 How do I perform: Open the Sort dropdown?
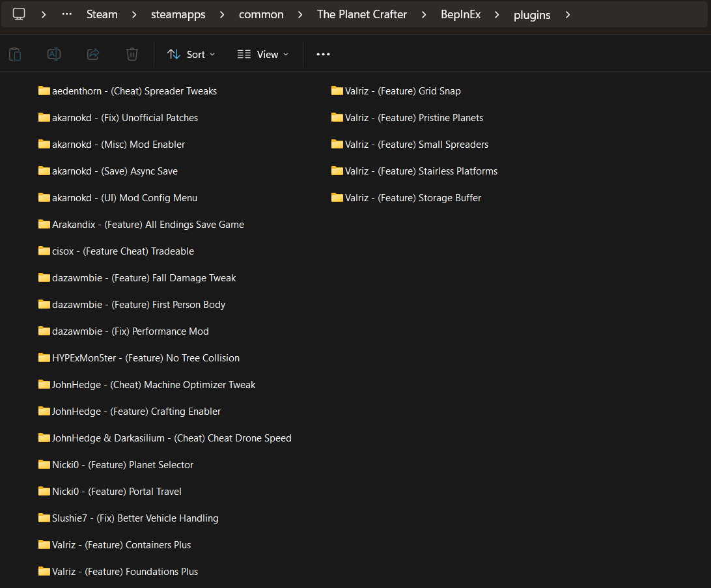[191, 55]
